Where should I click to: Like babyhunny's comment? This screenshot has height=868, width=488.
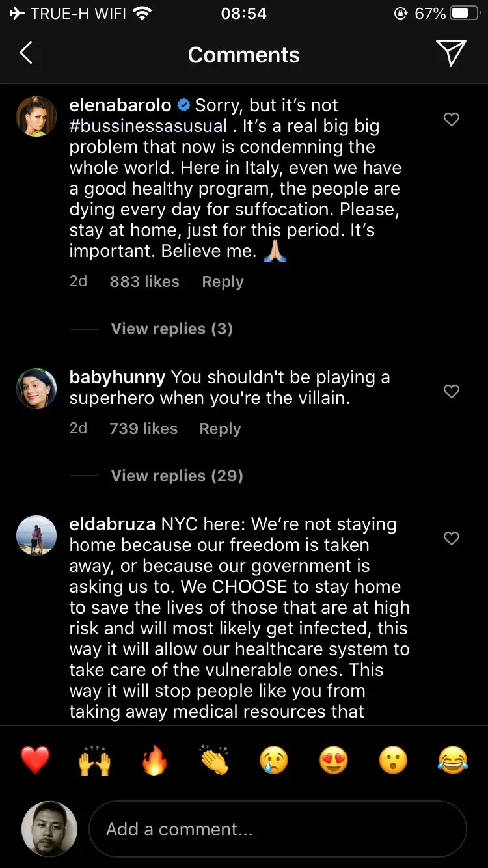coord(451,391)
